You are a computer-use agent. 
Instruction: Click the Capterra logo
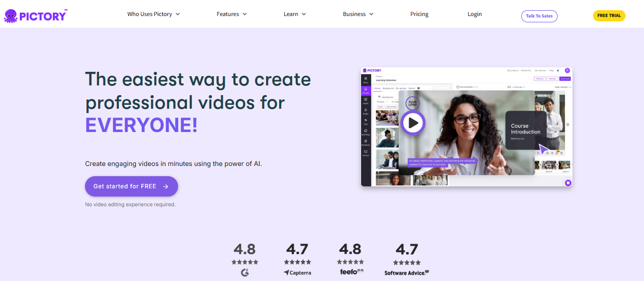point(297,273)
